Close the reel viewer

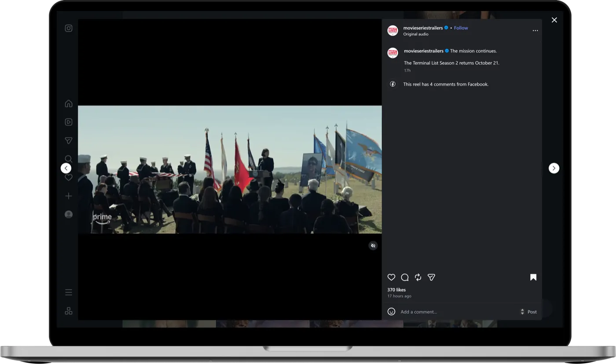pyautogui.click(x=554, y=20)
